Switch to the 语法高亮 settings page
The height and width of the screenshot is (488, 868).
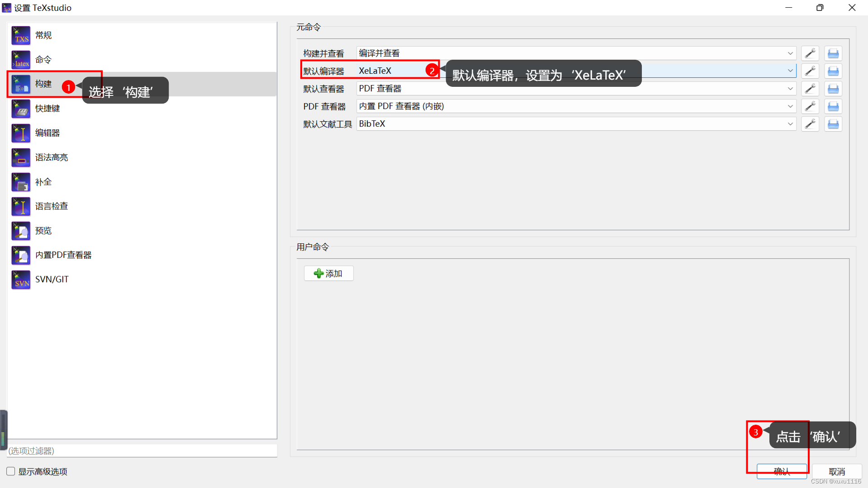142,157
